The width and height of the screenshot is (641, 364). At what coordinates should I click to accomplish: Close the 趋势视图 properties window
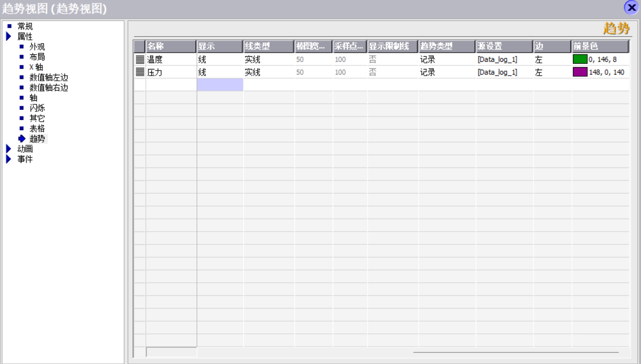click(x=631, y=8)
